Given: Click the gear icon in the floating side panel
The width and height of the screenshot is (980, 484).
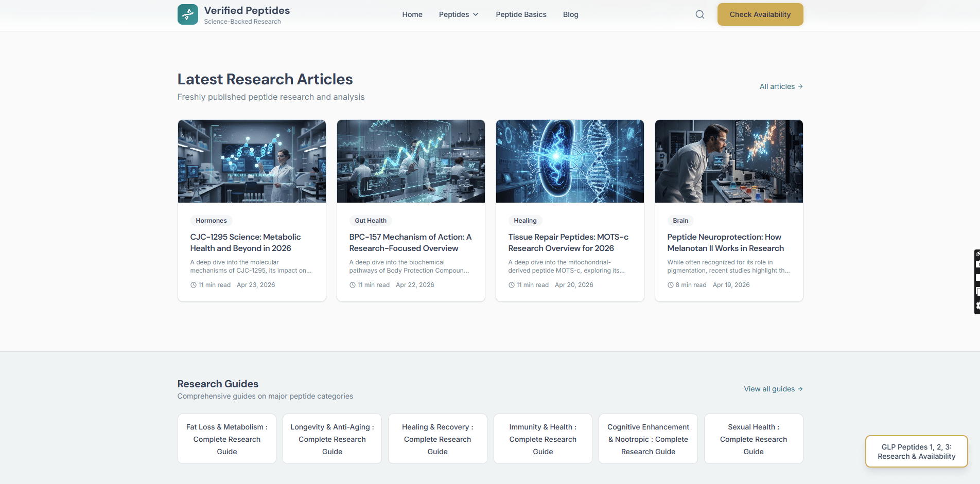Looking at the screenshot, I should coord(977,304).
